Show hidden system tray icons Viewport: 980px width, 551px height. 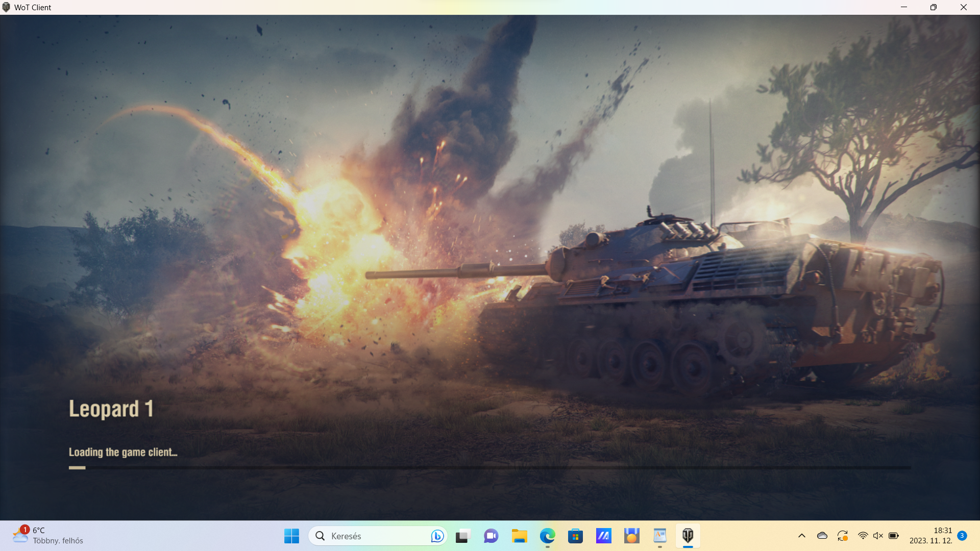(802, 536)
